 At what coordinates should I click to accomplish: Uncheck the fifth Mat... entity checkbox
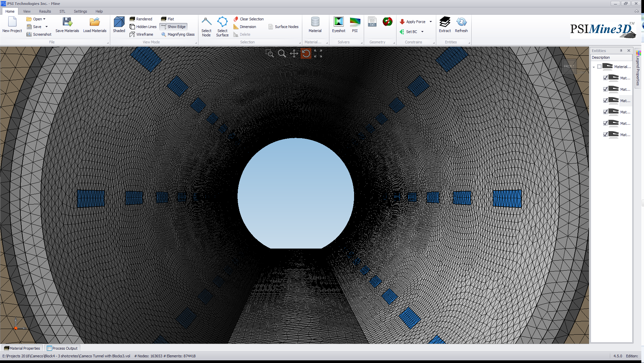(x=606, y=123)
